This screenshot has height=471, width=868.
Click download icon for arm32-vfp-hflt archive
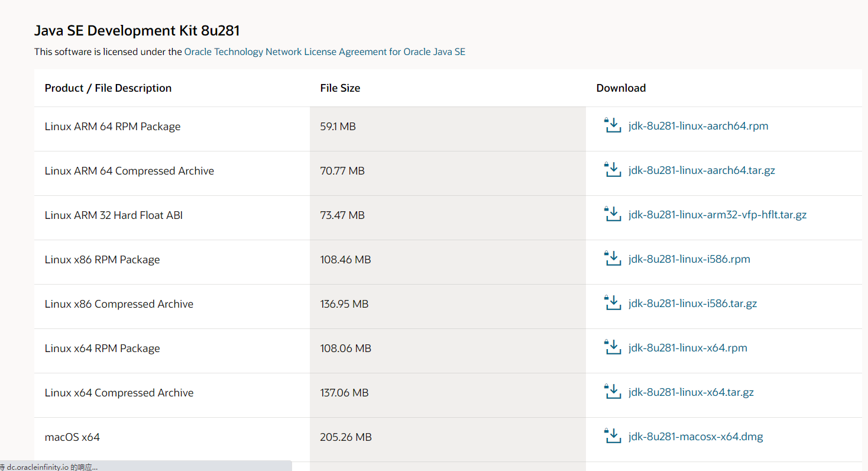coord(613,214)
